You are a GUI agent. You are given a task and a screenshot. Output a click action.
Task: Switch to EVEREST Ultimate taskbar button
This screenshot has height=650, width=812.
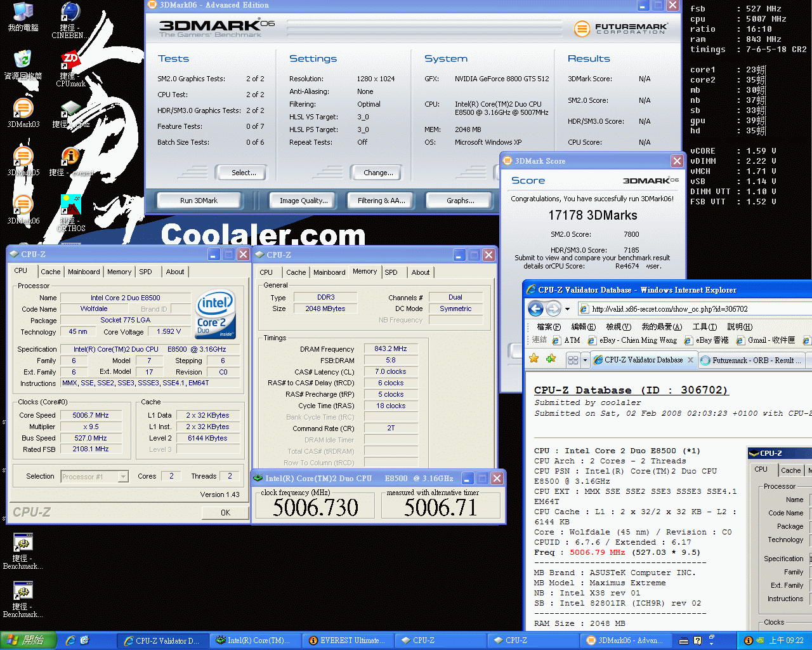347,640
